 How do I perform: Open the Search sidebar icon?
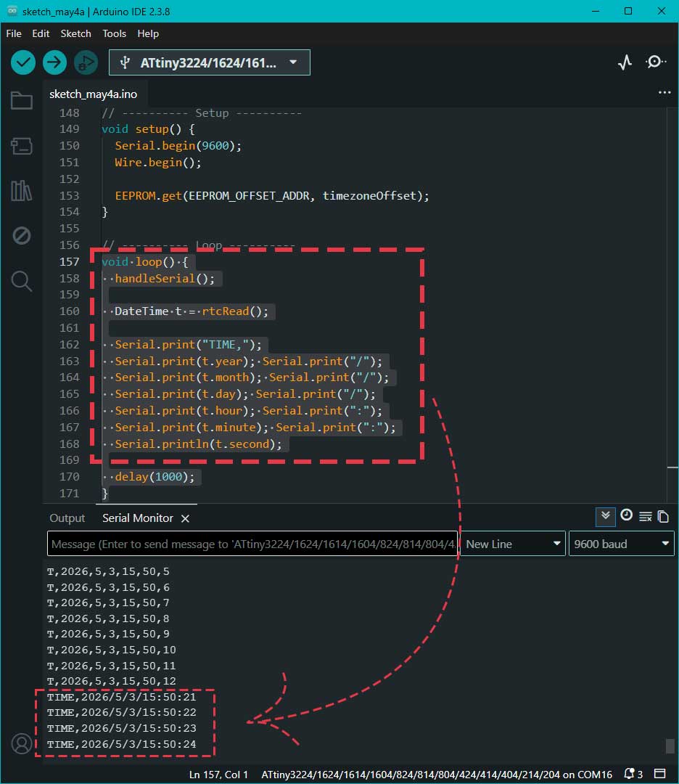click(x=22, y=281)
